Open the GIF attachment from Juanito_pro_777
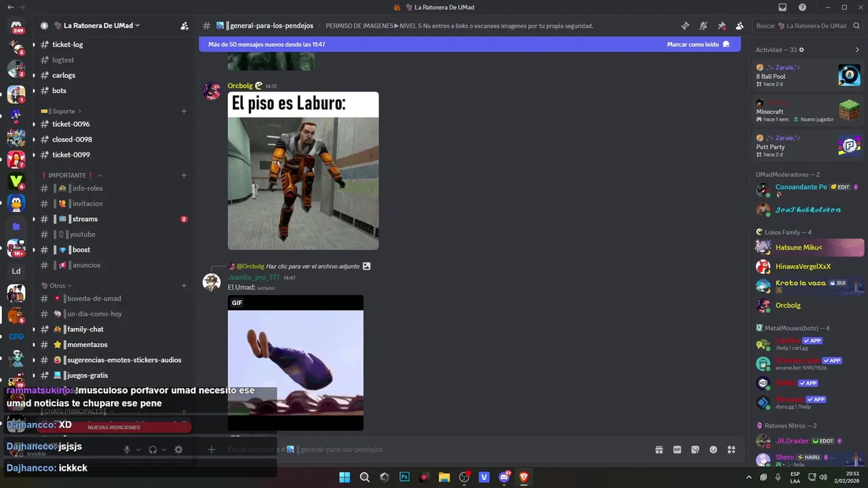The height and width of the screenshot is (488, 868). tap(296, 363)
